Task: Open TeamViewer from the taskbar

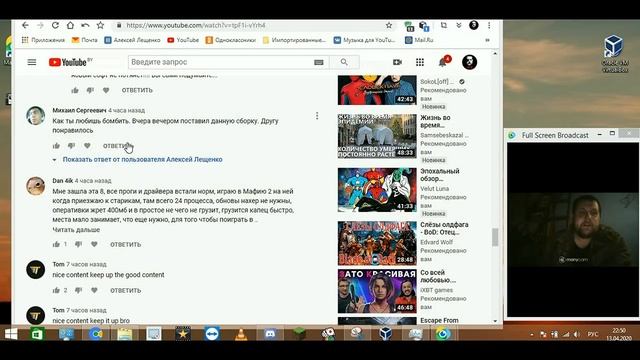Action: (212, 334)
